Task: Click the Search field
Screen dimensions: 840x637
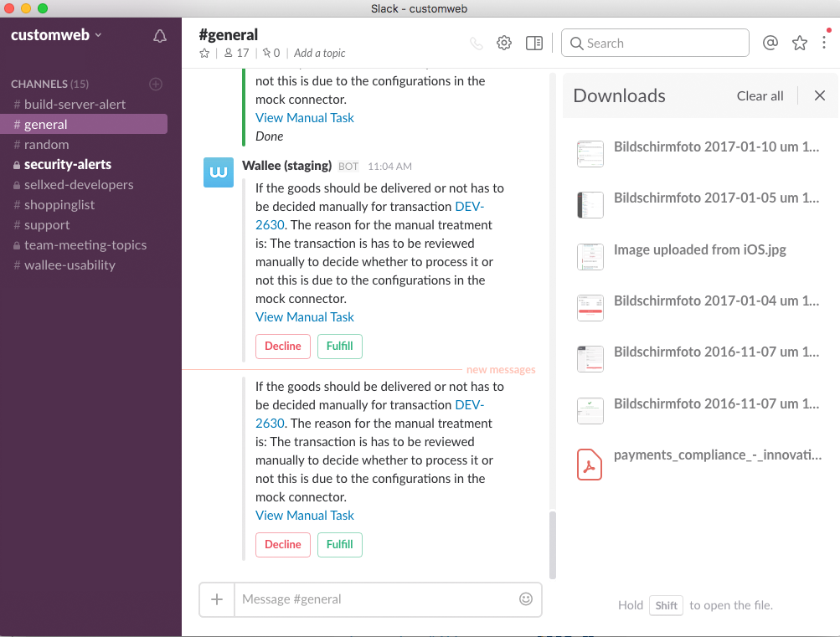Action: tap(654, 42)
